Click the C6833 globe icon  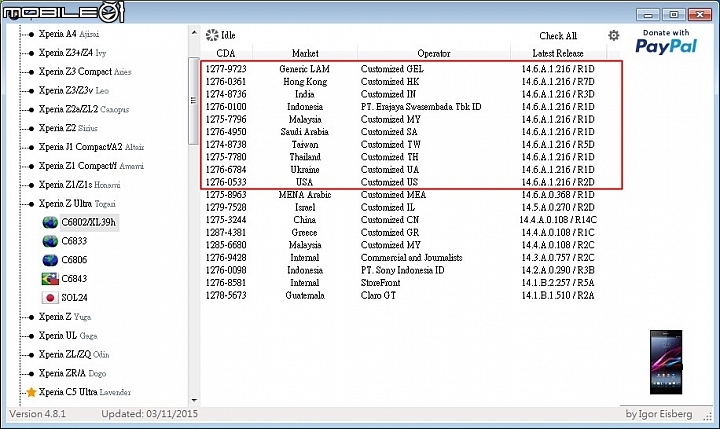coord(50,241)
